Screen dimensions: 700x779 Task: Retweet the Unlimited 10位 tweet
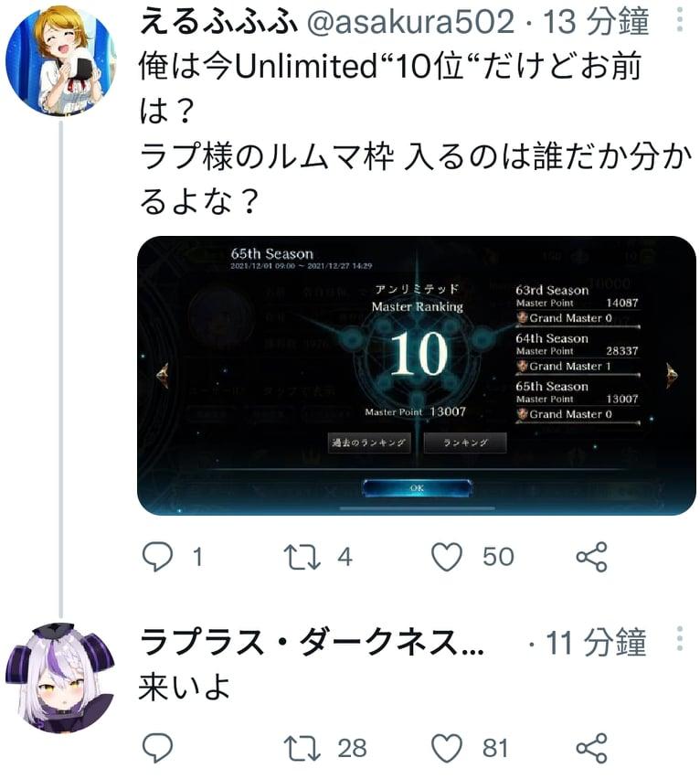pos(302,557)
